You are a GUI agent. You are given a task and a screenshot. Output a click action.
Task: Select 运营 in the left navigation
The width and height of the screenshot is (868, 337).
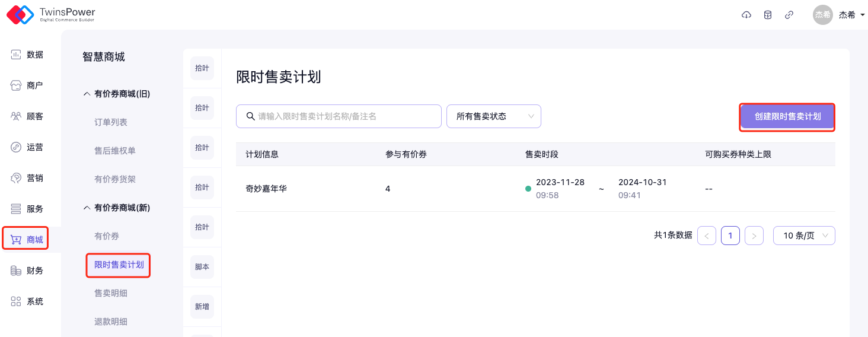point(27,147)
